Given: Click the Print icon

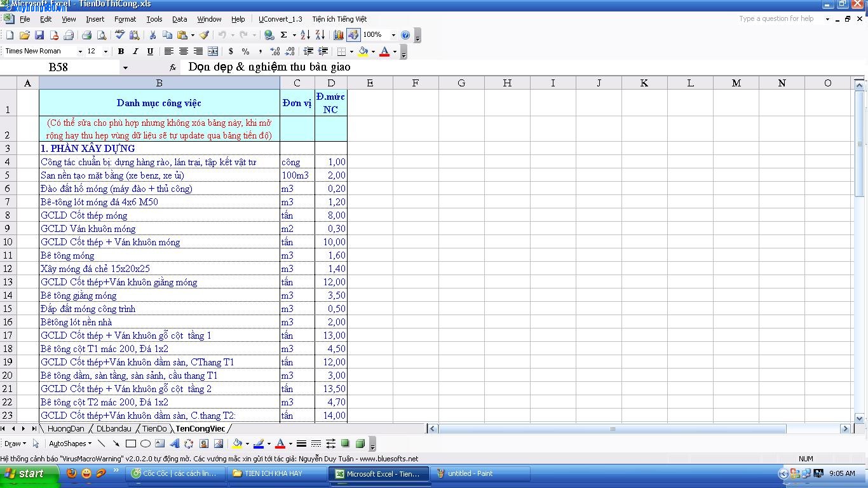Looking at the screenshot, I should pyautogui.click(x=86, y=35).
